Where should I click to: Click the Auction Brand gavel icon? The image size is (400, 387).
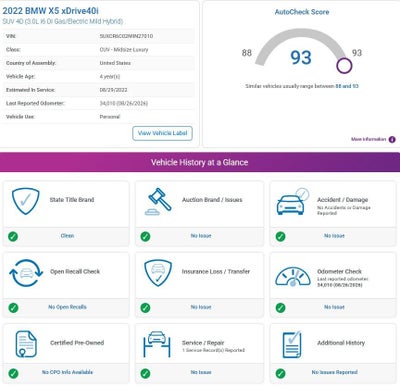(x=158, y=201)
